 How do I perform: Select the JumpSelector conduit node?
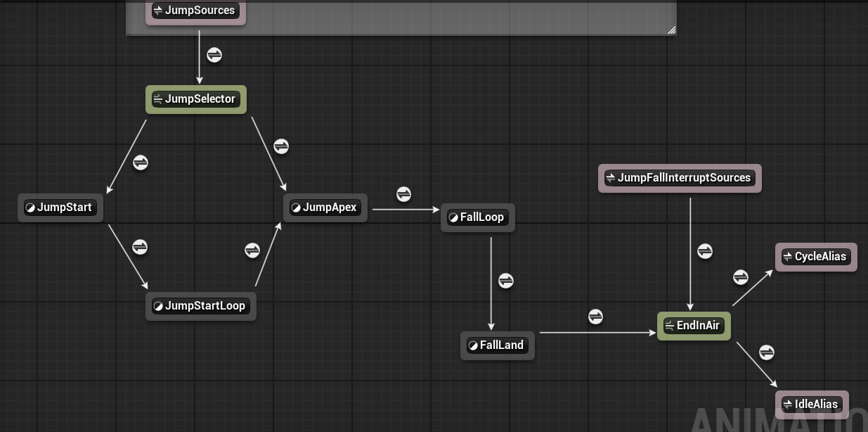point(196,99)
